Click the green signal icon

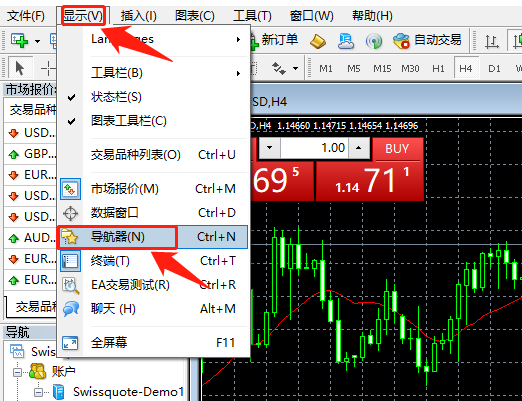(374, 41)
